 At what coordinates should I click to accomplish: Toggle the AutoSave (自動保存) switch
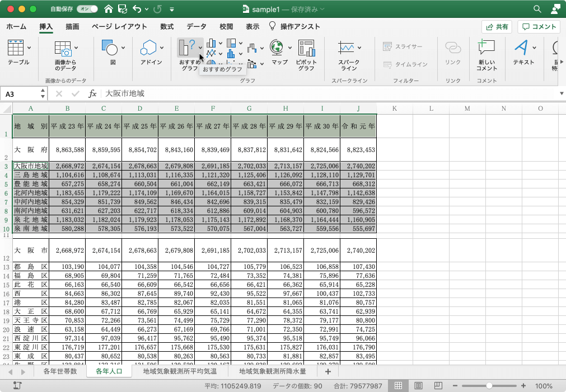[x=87, y=9]
